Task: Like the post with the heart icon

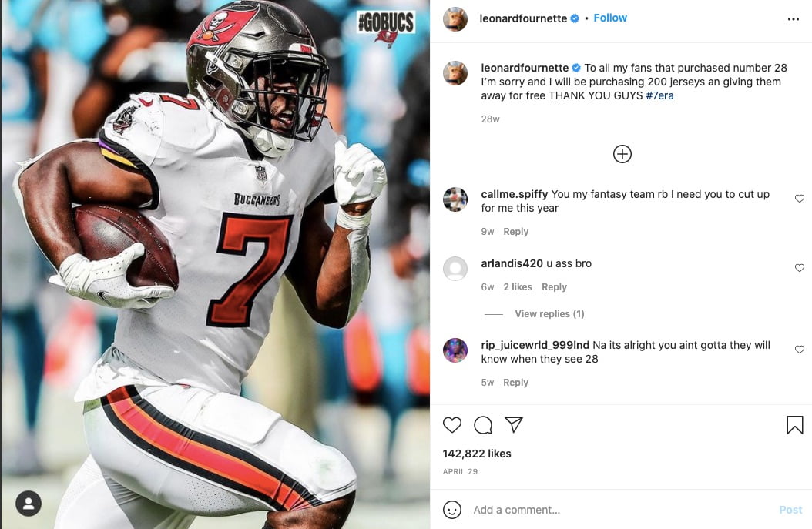Action: click(452, 425)
